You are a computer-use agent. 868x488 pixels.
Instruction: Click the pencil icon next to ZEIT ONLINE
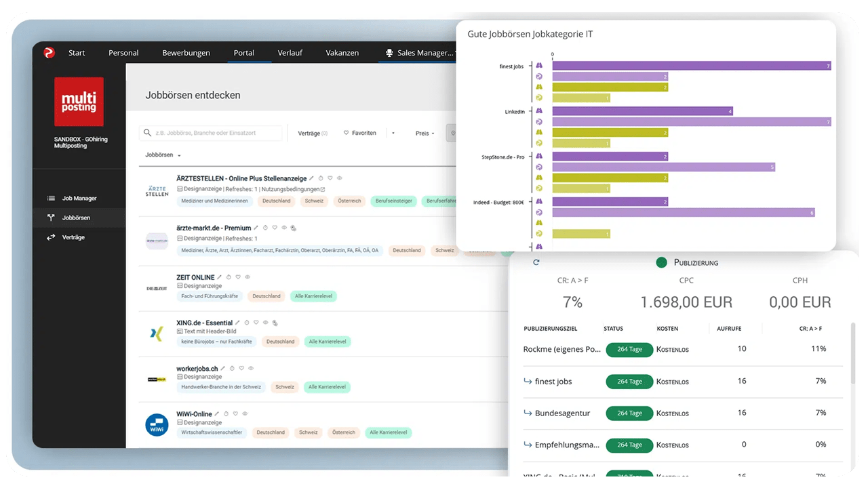tap(220, 277)
